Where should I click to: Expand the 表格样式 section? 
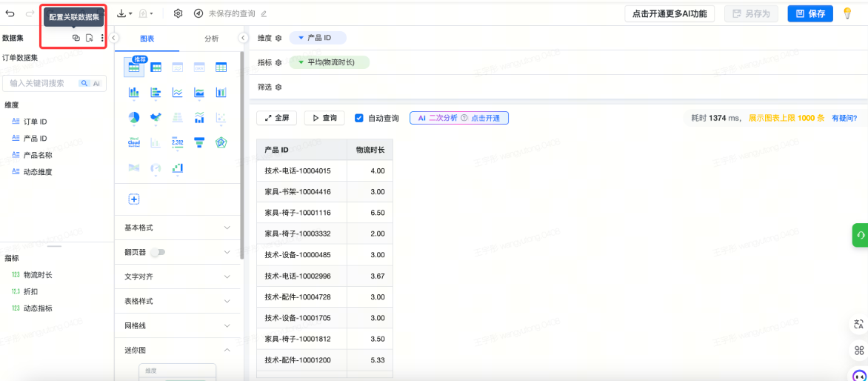[x=178, y=301]
